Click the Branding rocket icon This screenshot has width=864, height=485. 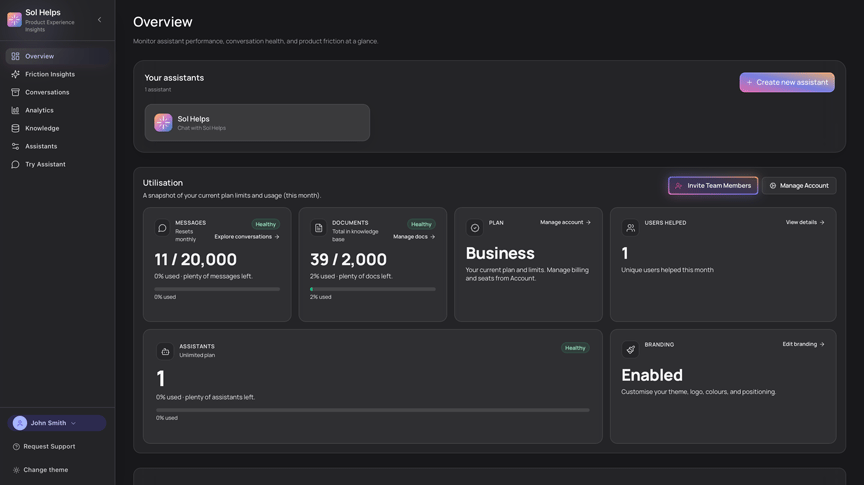pyautogui.click(x=630, y=349)
